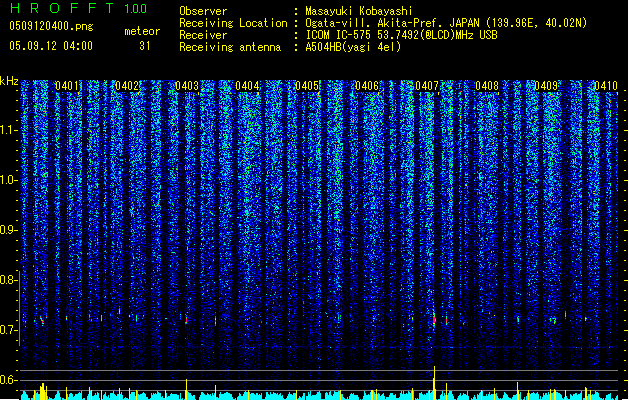This screenshot has height=400, width=629.
Task: Click the tallest yellow power spike under 0407
Action: (434, 383)
